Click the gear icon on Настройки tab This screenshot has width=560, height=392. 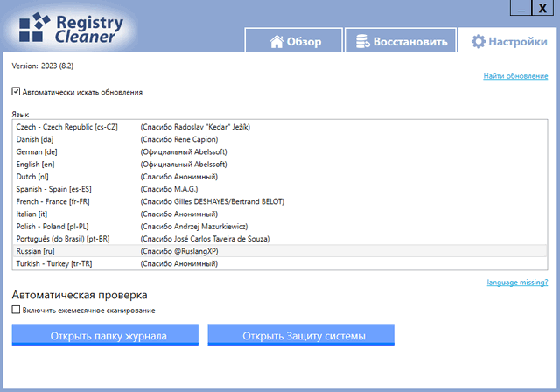tap(477, 41)
